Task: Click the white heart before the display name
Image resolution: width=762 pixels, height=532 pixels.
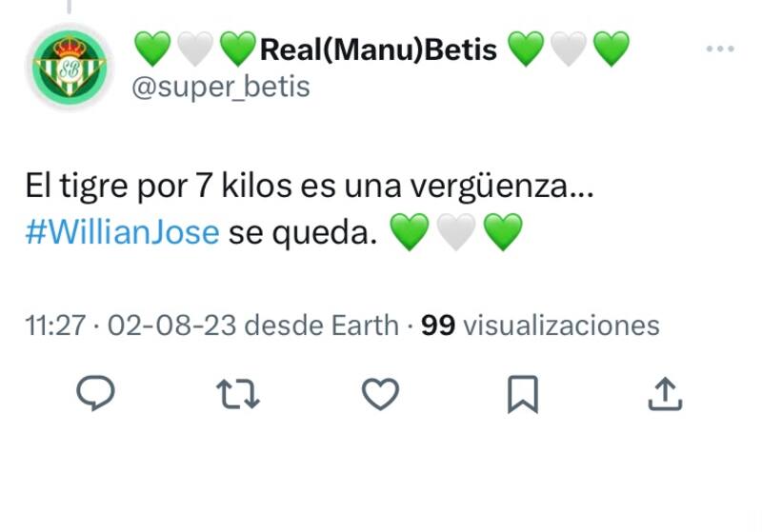Action: click(x=194, y=48)
